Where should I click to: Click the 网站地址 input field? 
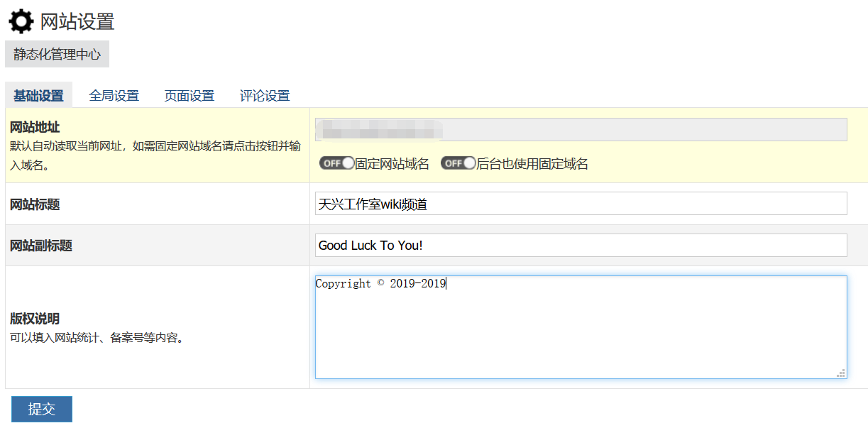tap(581, 129)
